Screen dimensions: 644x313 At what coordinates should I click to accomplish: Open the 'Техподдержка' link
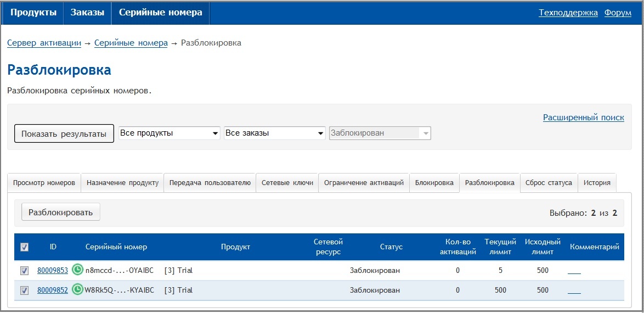[568, 13]
